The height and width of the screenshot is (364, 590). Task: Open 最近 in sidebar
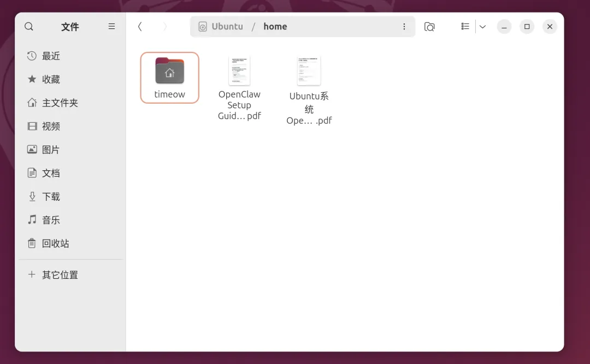click(51, 56)
